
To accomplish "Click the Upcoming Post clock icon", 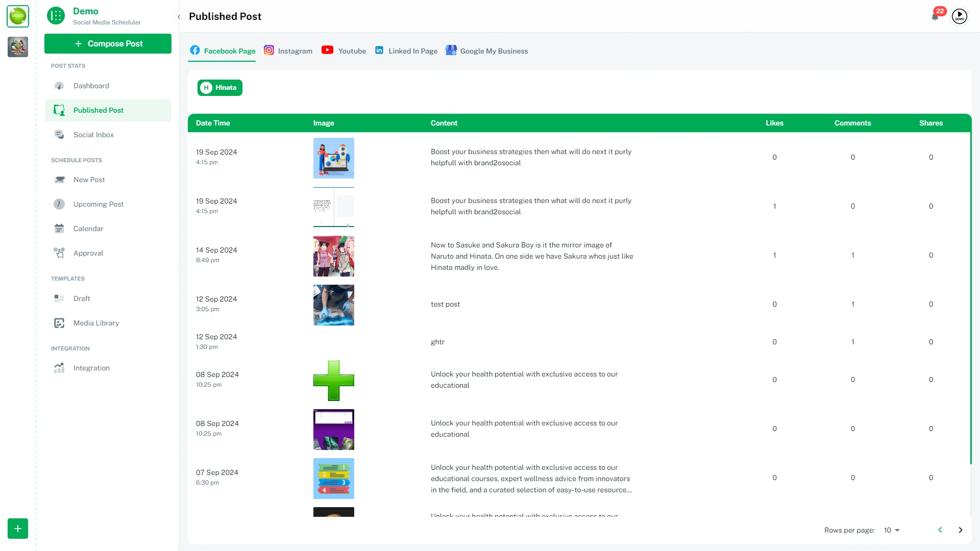I will (x=59, y=204).
